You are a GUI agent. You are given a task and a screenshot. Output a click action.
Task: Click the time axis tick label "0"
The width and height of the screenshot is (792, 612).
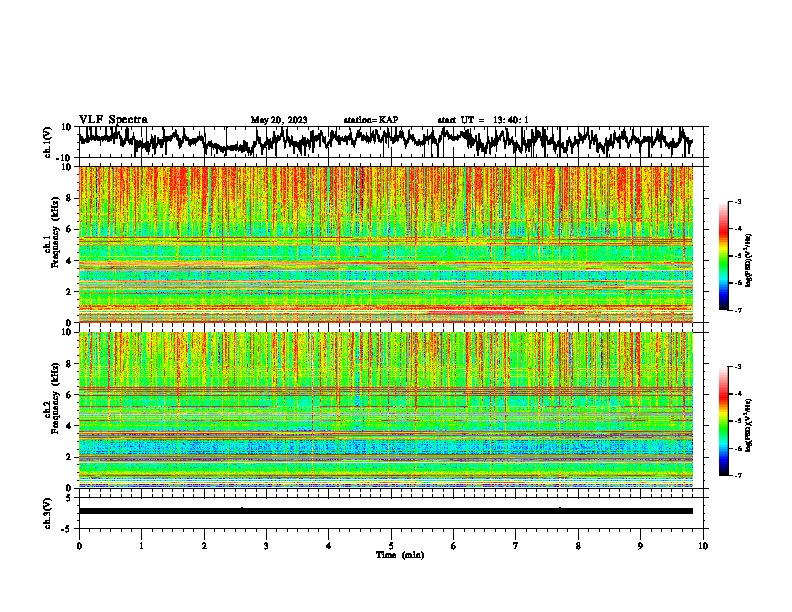pos(79,546)
